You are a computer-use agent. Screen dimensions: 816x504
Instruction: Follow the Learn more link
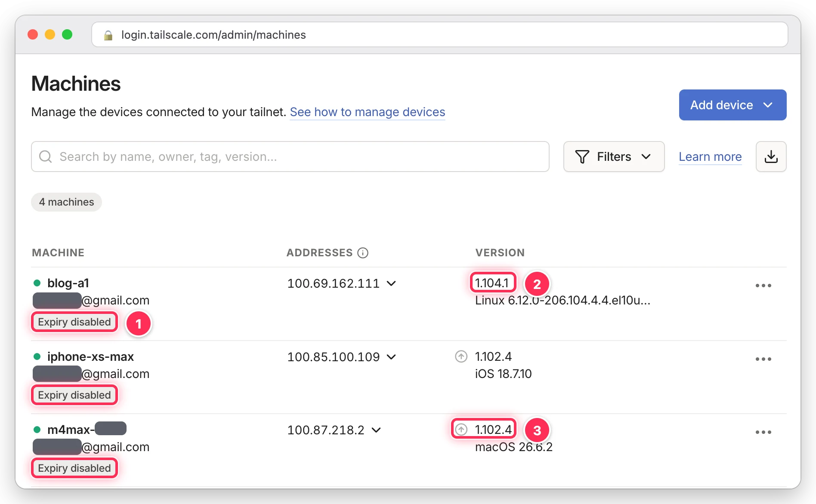pos(710,157)
